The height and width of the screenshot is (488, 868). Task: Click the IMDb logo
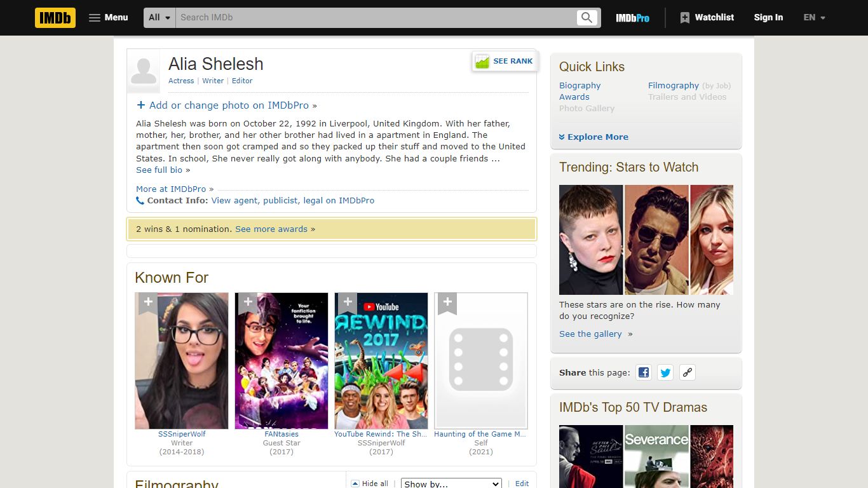(55, 18)
